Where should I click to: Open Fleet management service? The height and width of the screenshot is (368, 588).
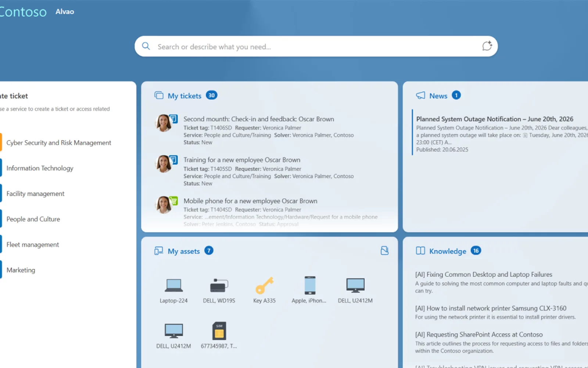click(x=33, y=245)
